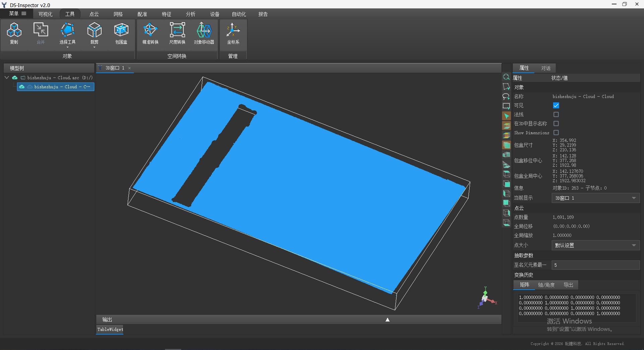Expand the 点大小 默认设置 dropdown
644x350 pixels.
point(596,245)
